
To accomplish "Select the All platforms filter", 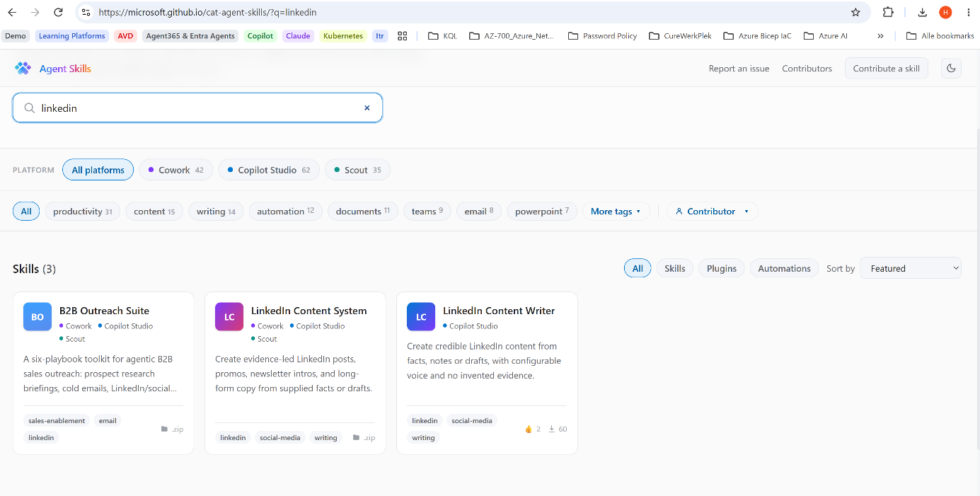I will point(98,170).
